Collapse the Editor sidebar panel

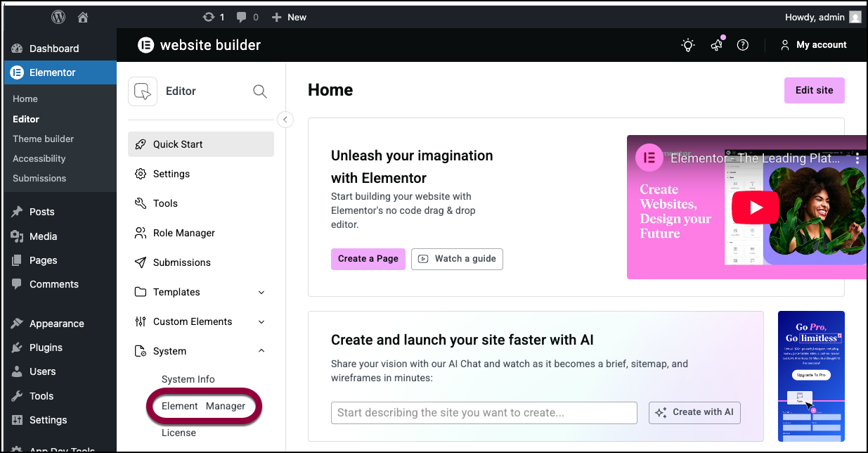[285, 120]
